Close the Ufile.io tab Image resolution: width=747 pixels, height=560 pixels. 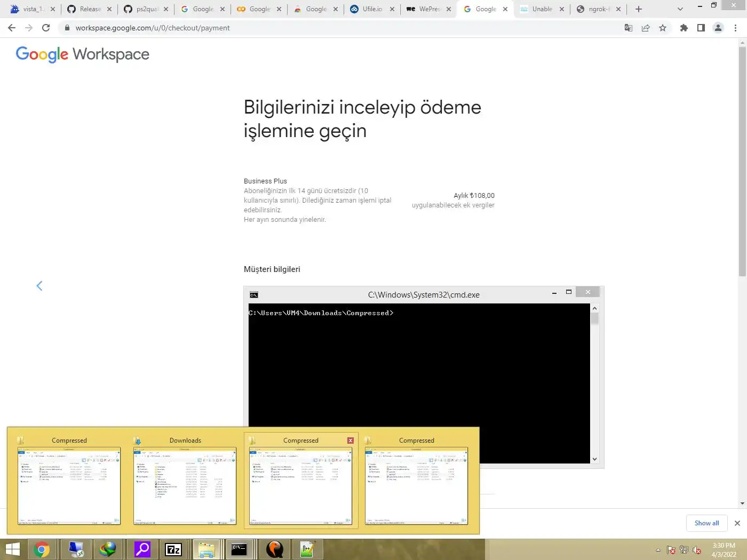click(392, 9)
